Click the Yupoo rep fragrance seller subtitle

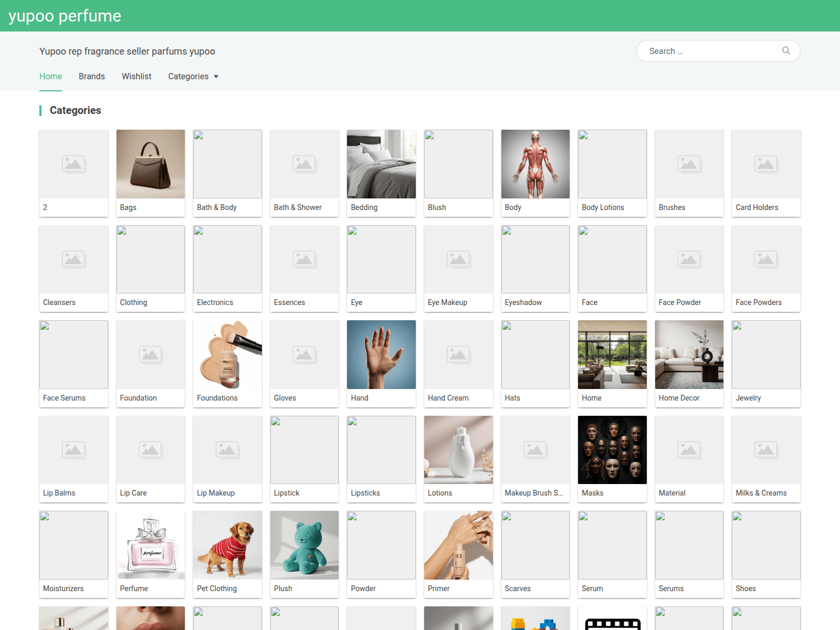[x=127, y=51]
